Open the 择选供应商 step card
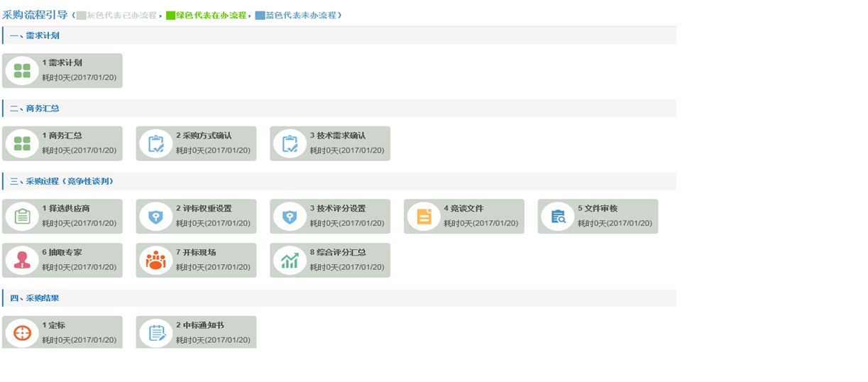The width and height of the screenshot is (868, 382). pyautogui.click(x=62, y=216)
